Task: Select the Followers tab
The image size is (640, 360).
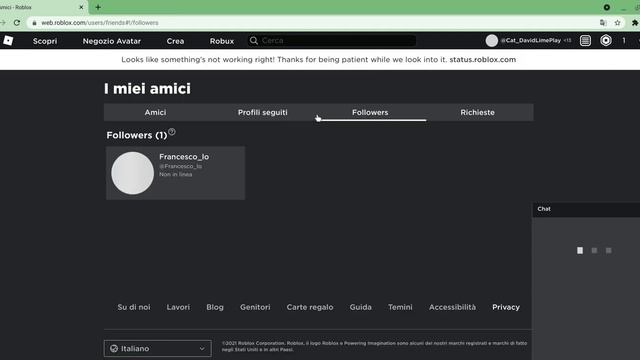Action: (370, 112)
